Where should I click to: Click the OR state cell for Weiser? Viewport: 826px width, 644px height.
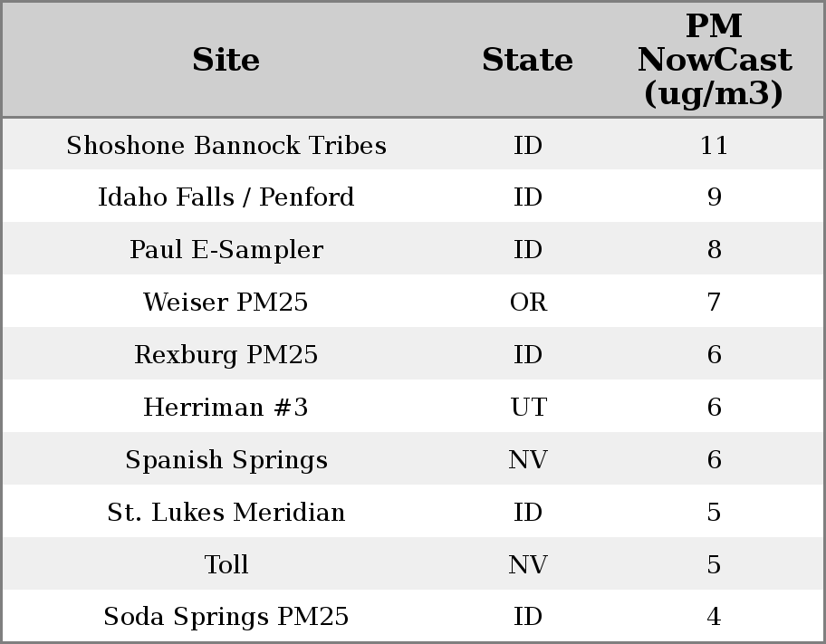coord(528,303)
